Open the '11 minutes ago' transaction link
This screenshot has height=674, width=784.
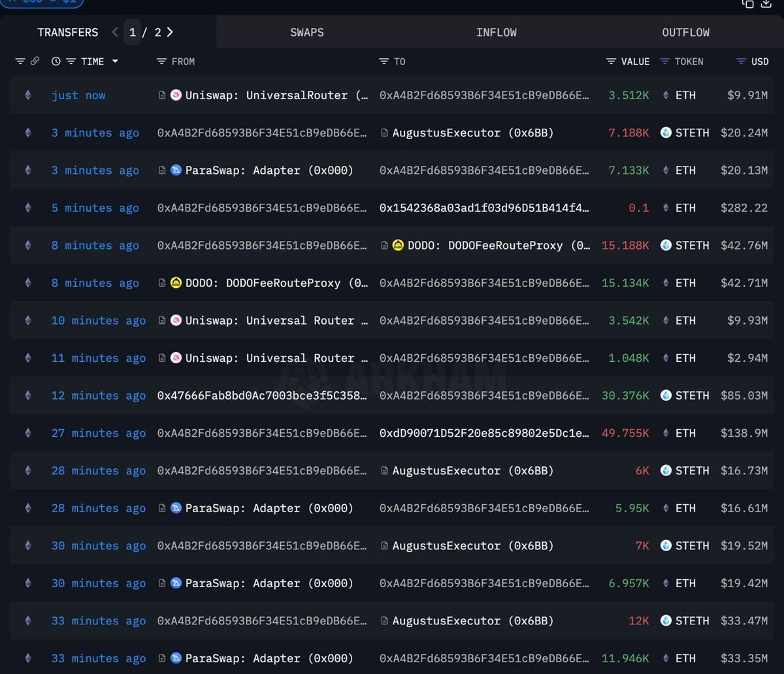(x=99, y=358)
